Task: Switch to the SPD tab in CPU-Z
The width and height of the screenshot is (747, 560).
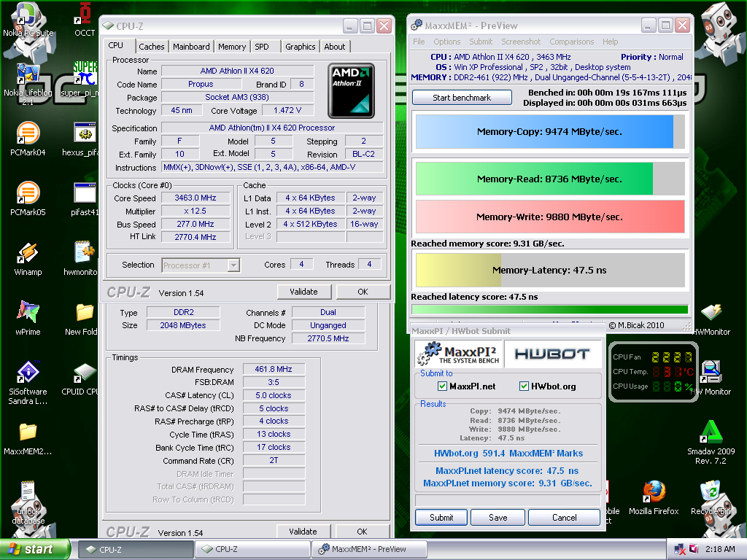Action: (262, 46)
